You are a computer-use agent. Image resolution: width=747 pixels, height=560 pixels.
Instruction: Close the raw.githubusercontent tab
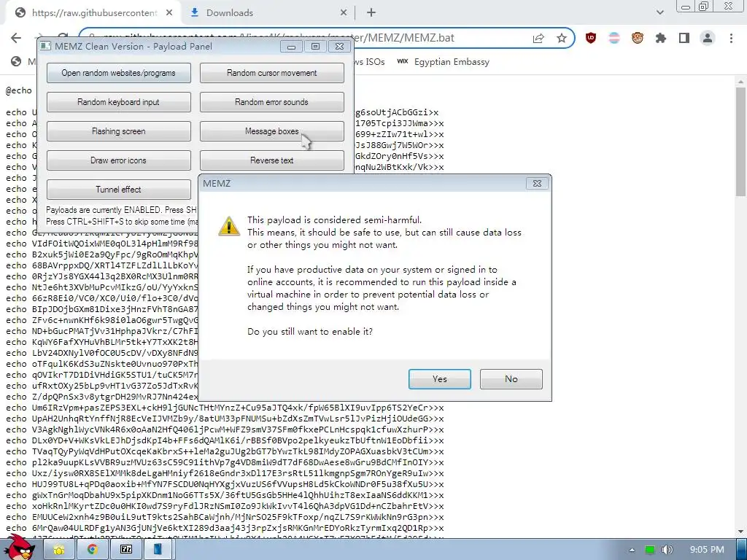(x=169, y=13)
